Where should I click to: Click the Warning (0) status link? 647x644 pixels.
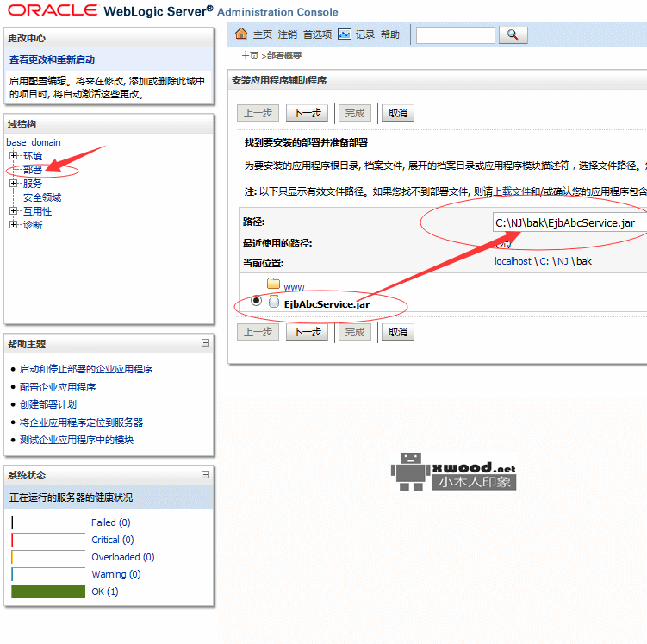116,575
